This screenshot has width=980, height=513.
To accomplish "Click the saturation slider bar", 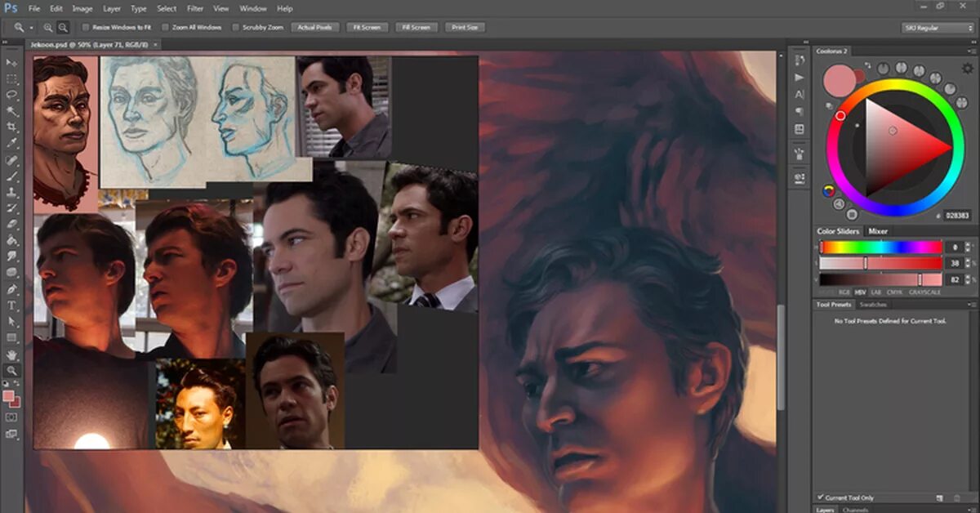I will 880,263.
